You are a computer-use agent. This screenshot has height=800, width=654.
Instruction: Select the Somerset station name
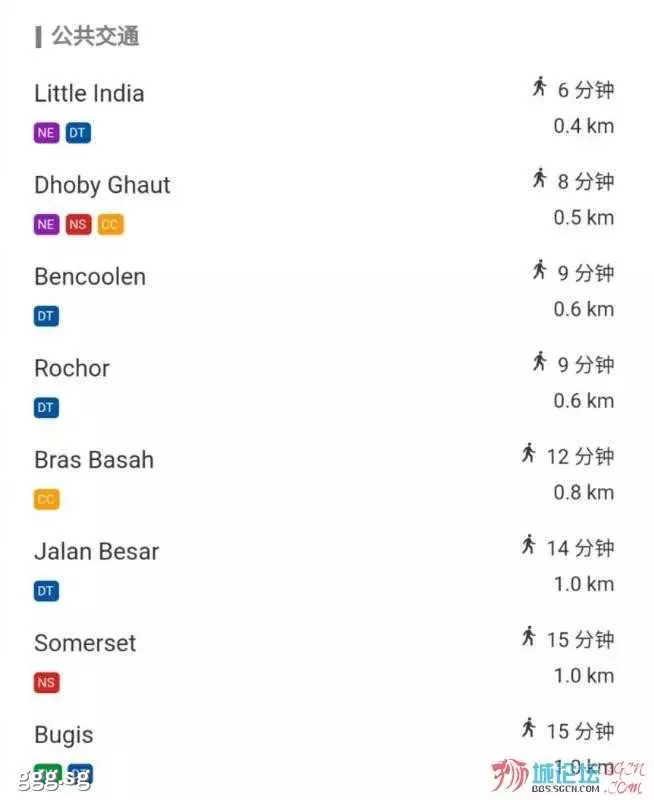point(85,643)
